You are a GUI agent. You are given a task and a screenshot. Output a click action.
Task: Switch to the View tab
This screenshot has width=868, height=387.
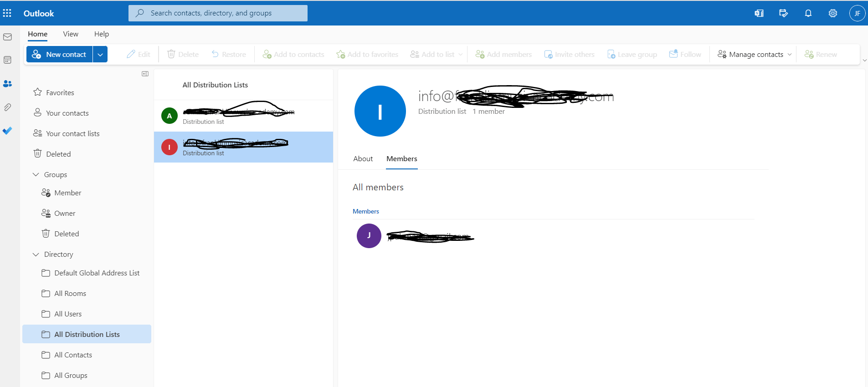pos(71,34)
